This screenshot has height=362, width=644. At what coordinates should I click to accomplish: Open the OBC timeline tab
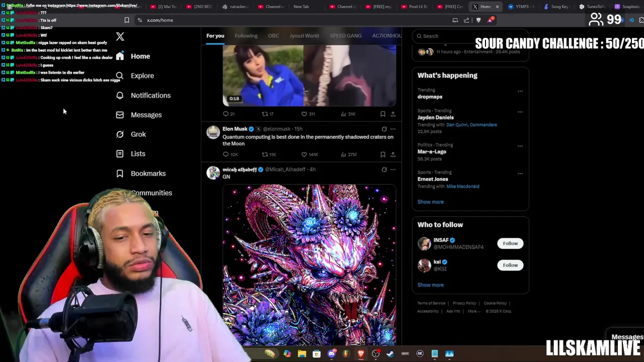[x=273, y=36]
